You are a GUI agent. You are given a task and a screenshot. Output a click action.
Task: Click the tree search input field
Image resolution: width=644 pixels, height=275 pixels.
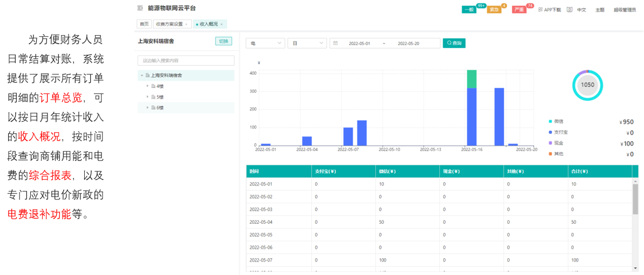tap(186, 61)
